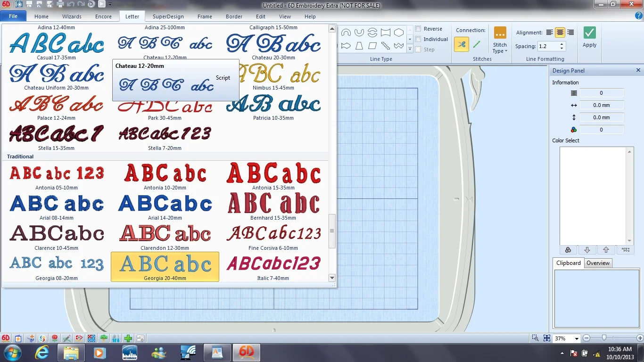Align lettering left
Image resolution: width=644 pixels, height=362 pixels.
[550, 33]
